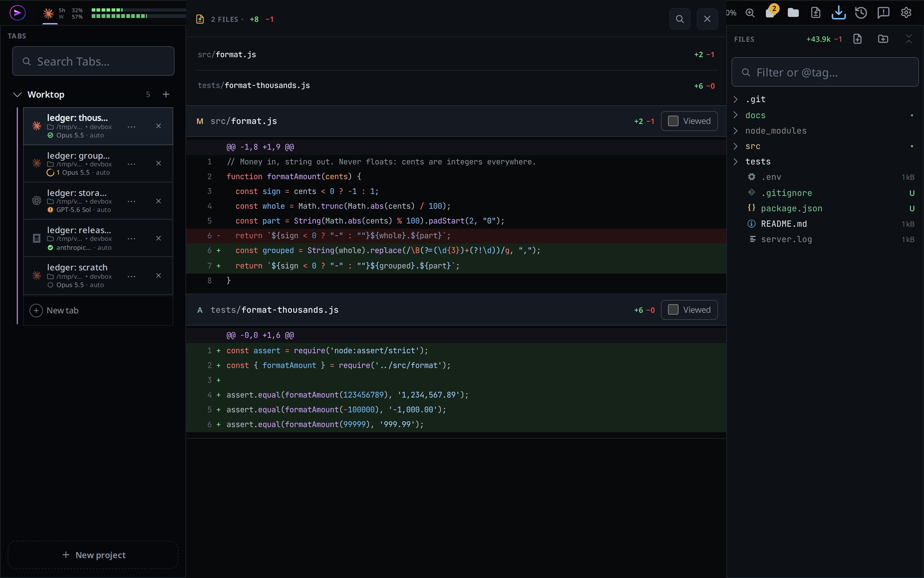This screenshot has height=578, width=924.
Task: Expand the node_modules folder
Action: pos(736,131)
